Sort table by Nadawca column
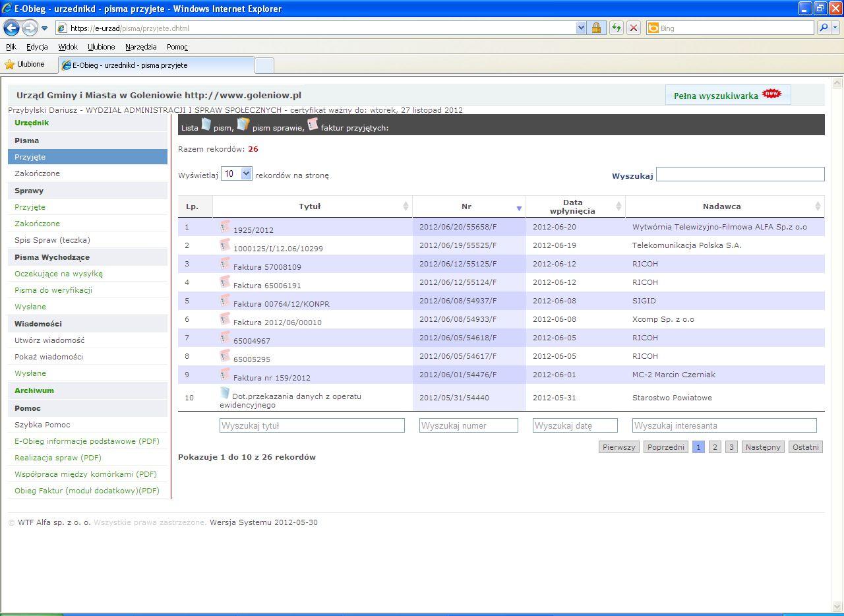This screenshot has height=616, width=844. coord(725,206)
